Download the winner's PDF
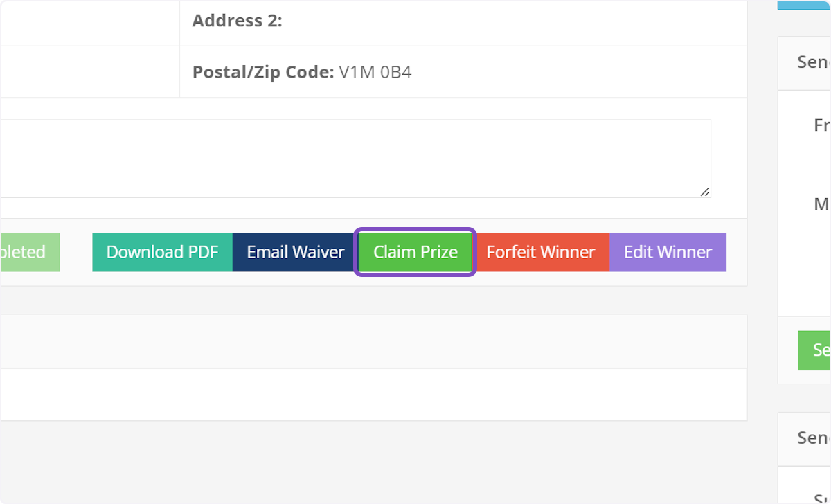This screenshot has height=504, width=831. (x=161, y=252)
